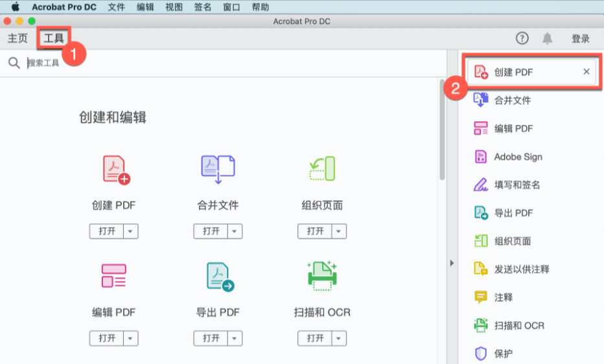Viewport: 604px width, 364px height.
Task: Click the 创建 PDF icon in main grid
Action: coord(117,170)
